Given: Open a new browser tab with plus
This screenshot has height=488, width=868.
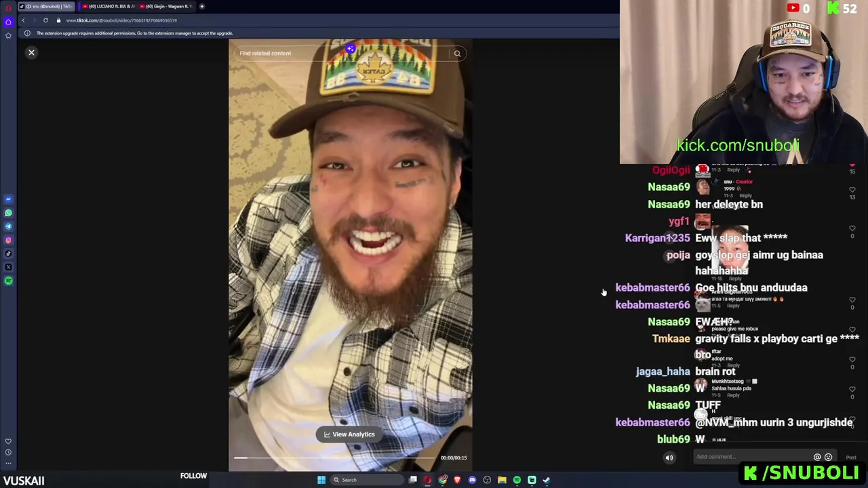Looking at the screenshot, I should [x=201, y=6].
